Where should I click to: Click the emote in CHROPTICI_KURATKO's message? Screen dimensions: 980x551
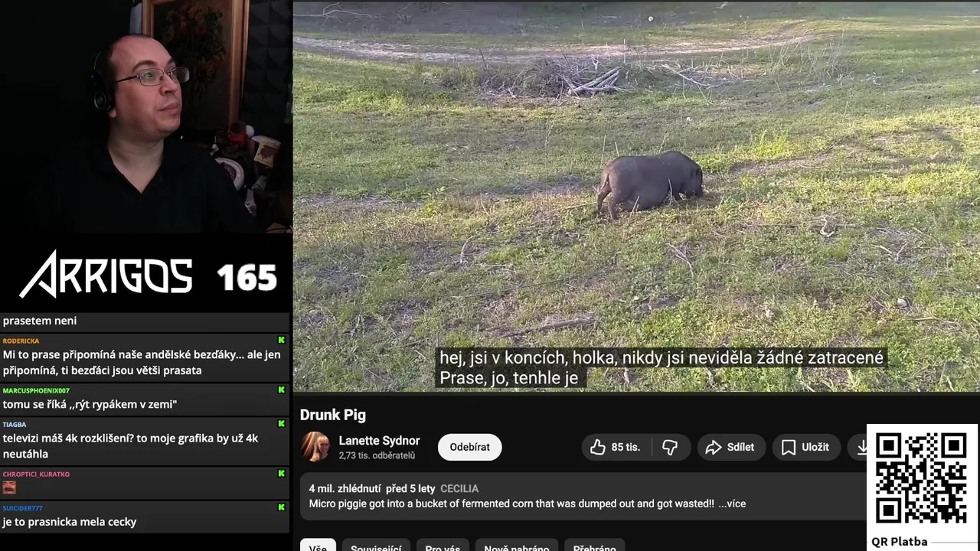coord(9,487)
